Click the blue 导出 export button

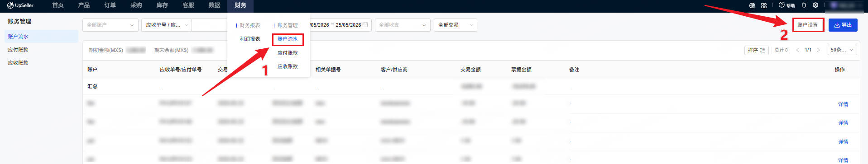tap(843, 25)
